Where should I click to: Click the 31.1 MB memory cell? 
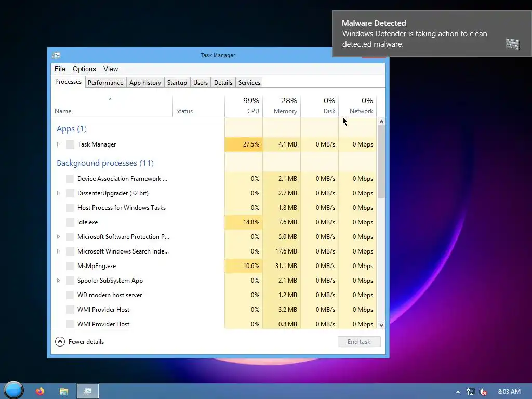[282, 266]
